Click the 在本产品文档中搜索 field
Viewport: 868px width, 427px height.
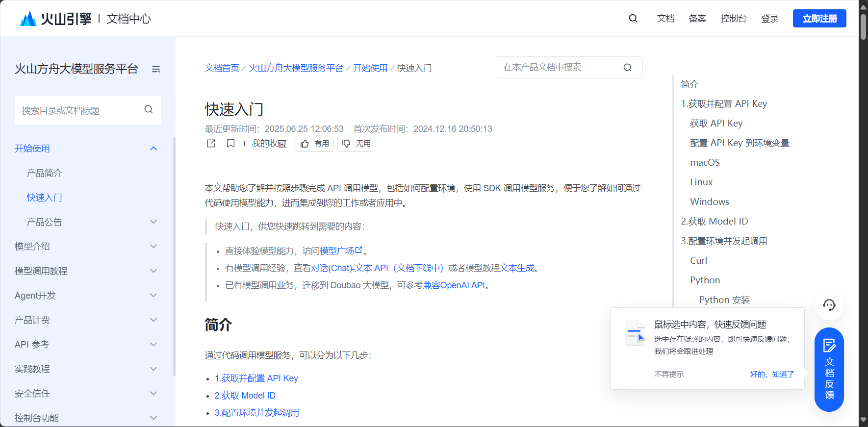(x=569, y=68)
